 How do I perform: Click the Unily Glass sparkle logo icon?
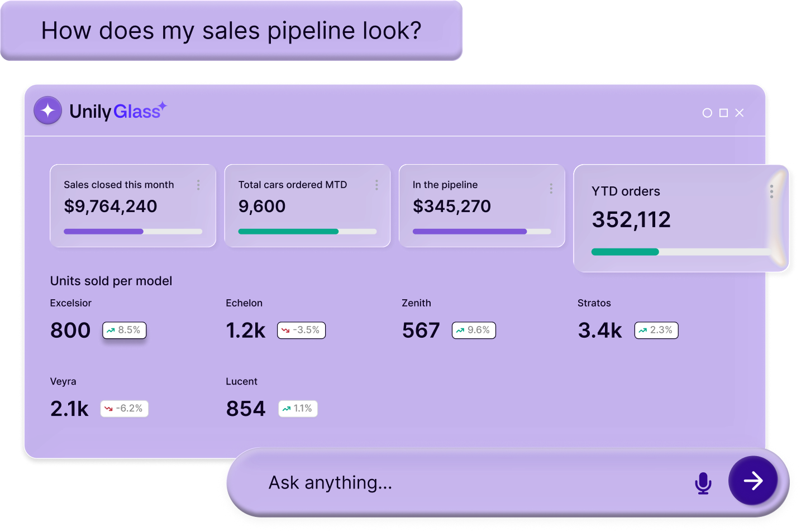pyautogui.click(x=48, y=111)
